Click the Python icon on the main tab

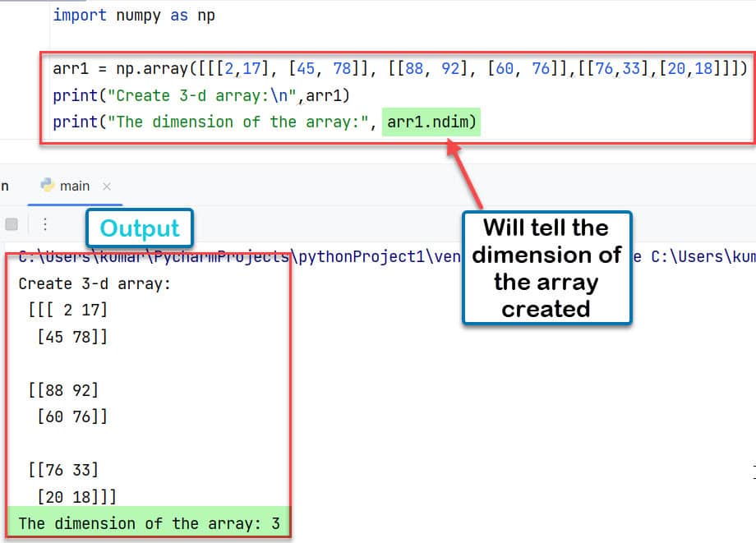(x=47, y=186)
